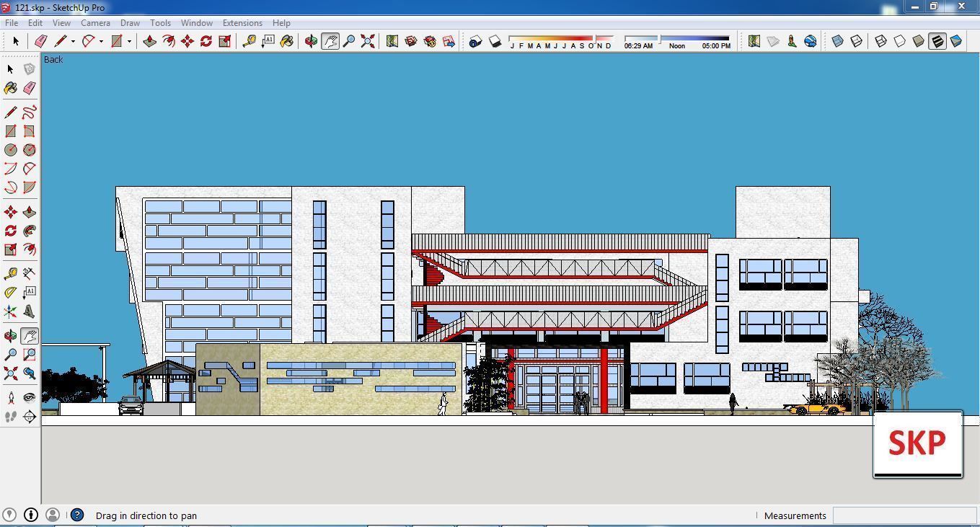Click the Offset tool in top toolbar

(x=168, y=41)
